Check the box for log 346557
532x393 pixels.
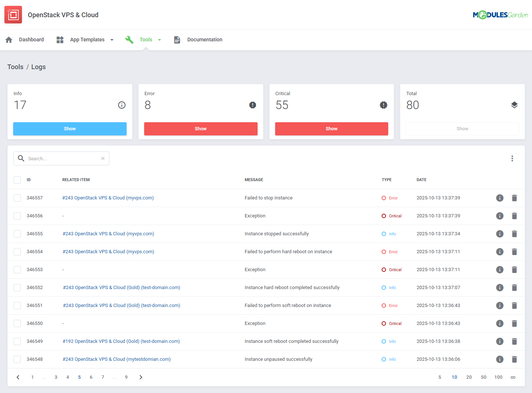[17, 198]
